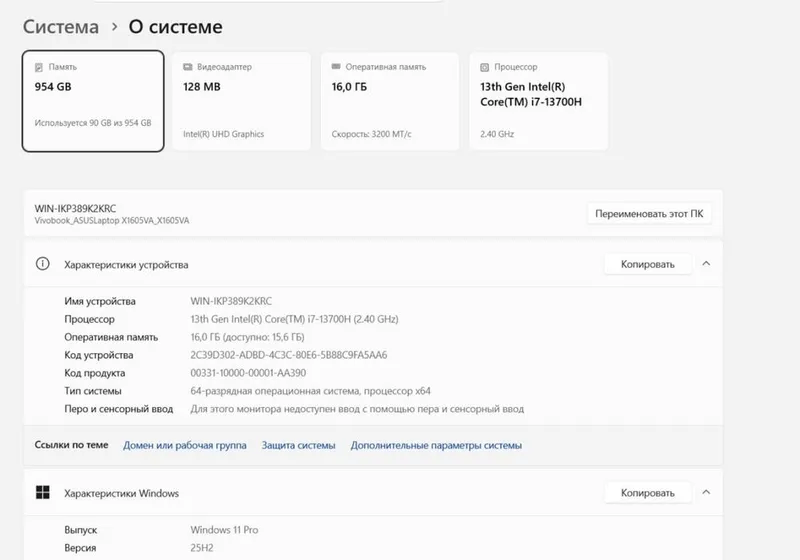This screenshot has height=560, width=800.
Task: Click the Скорость: 3200 MT/с text
Action: 371,134
